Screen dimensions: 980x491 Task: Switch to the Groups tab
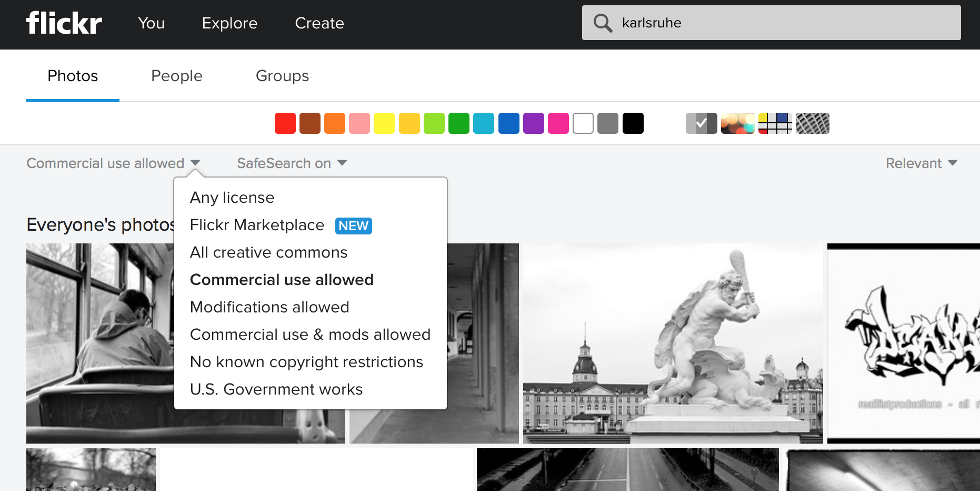(282, 76)
